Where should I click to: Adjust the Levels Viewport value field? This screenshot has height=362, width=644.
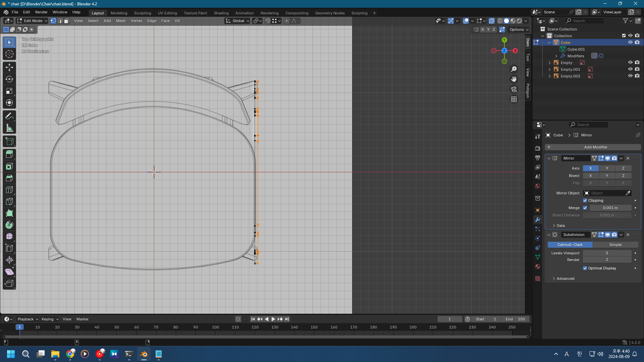point(607,253)
